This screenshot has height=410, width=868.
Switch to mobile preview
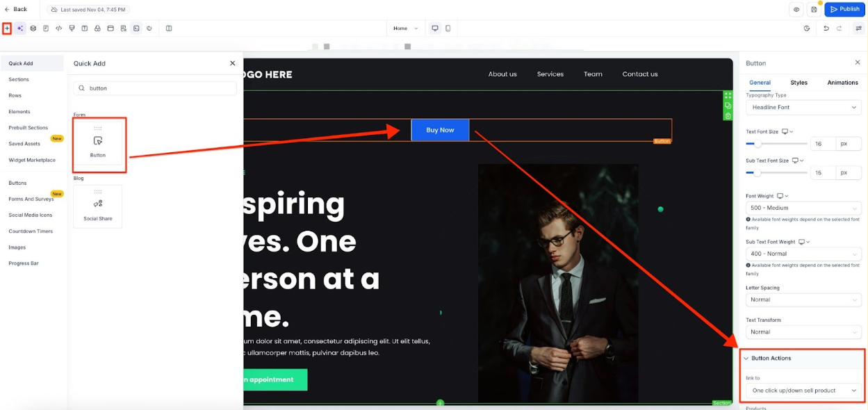pyautogui.click(x=448, y=28)
